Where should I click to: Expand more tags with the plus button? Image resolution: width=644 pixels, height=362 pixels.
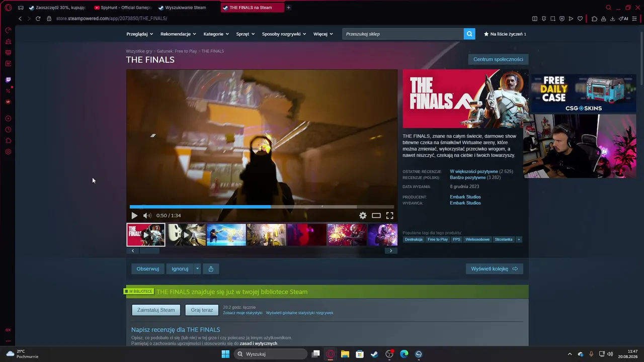click(519, 239)
